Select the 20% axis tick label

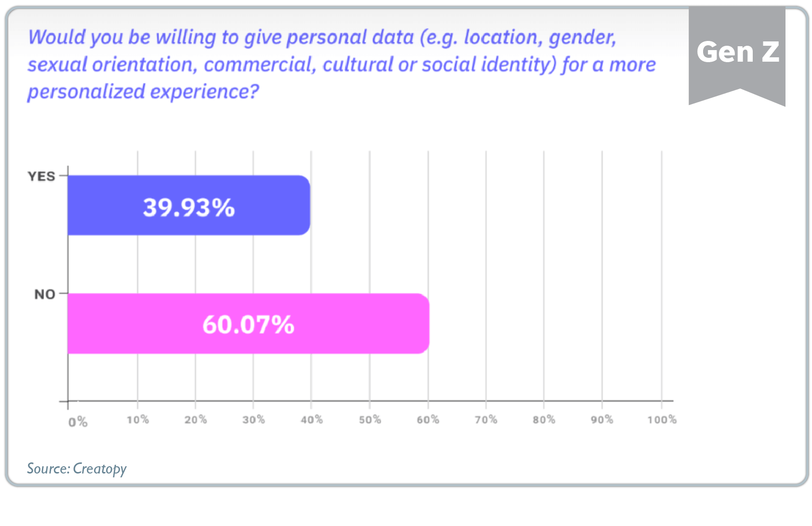click(196, 420)
